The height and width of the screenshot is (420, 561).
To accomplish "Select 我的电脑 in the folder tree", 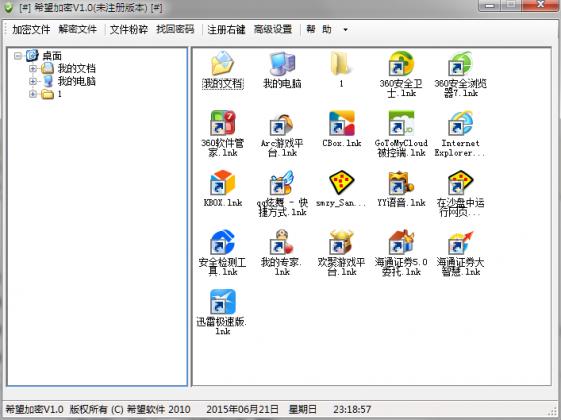I will (x=77, y=81).
